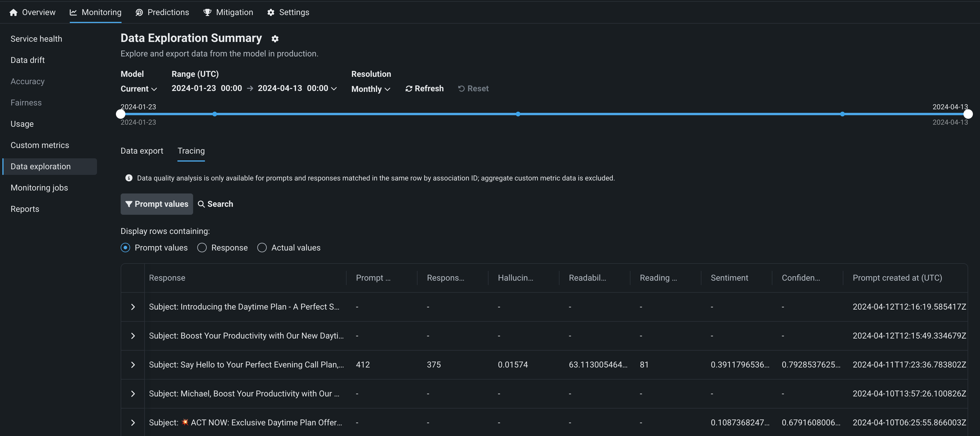Viewport: 980px width, 436px height.
Task: Open Custom metrics in the sidebar
Action: [x=40, y=145]
